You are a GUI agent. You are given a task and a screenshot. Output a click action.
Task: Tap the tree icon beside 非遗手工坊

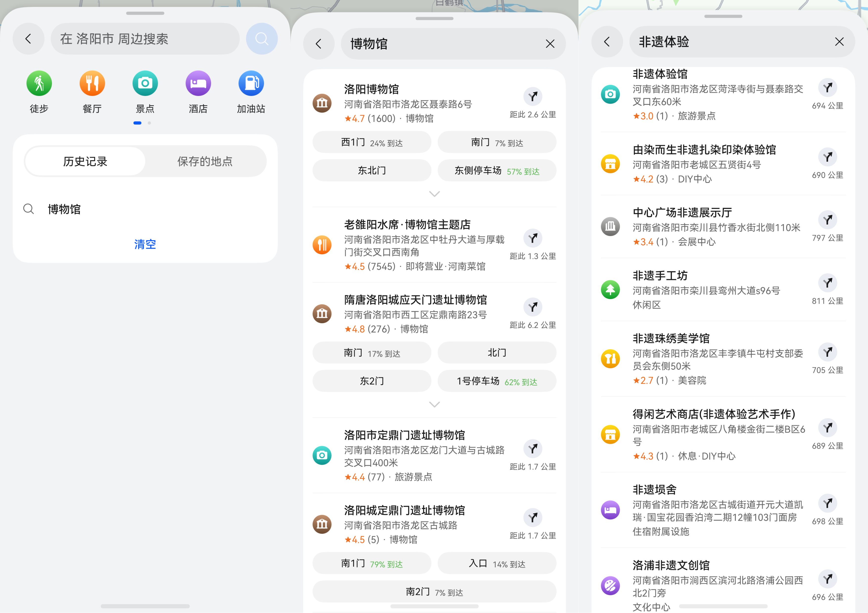click(x=610, y=290)
